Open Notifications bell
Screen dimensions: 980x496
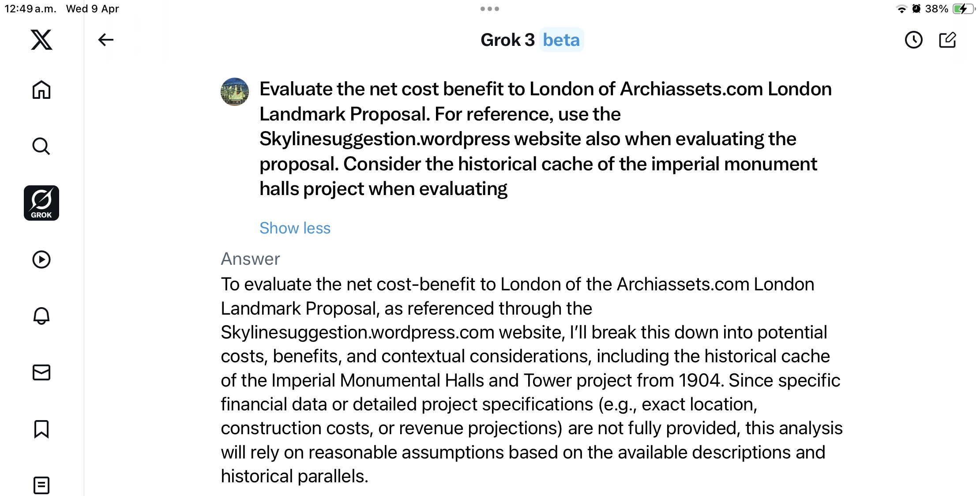[x=41, y=316]
